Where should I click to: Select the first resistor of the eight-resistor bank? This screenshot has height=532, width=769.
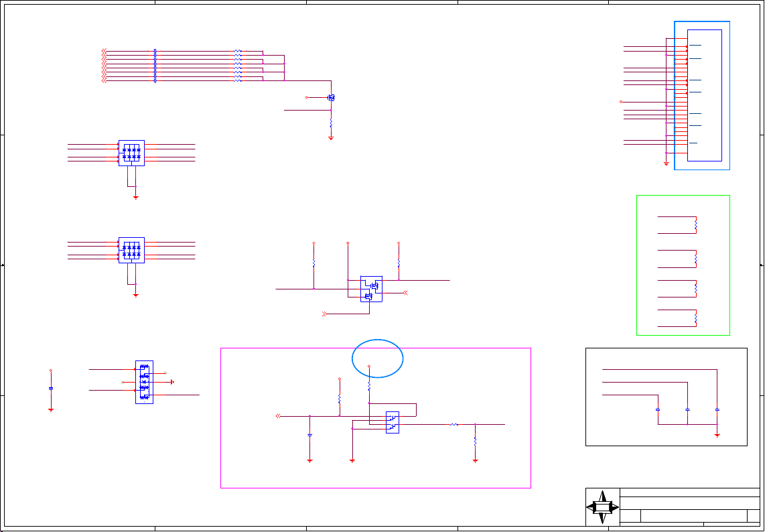point(237,51)
